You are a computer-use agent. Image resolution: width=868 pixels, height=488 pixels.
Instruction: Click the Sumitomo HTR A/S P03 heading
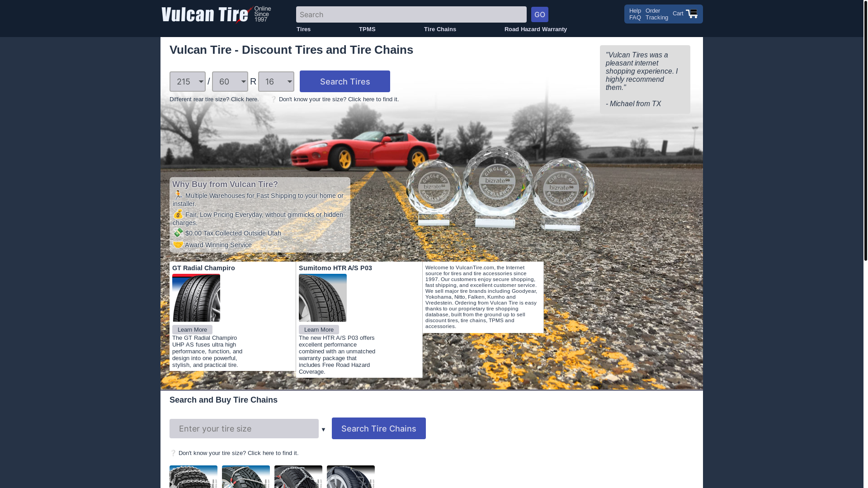coord(335,268)
